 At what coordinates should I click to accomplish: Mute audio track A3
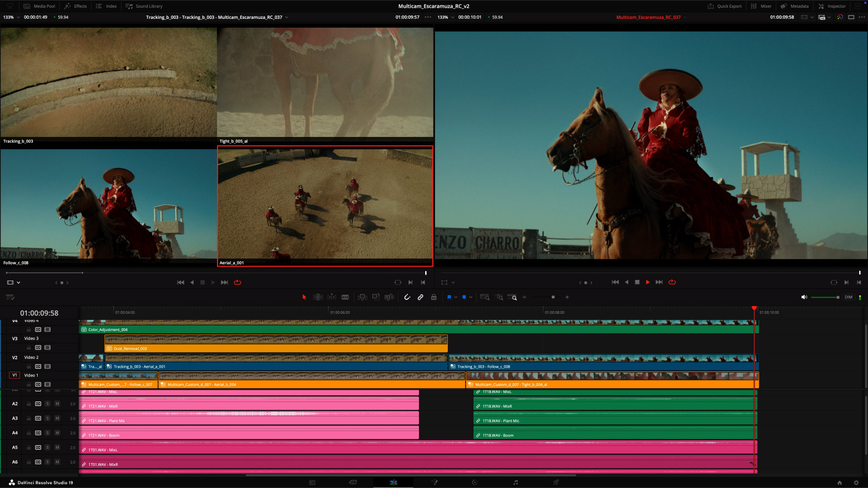(57, 418)
